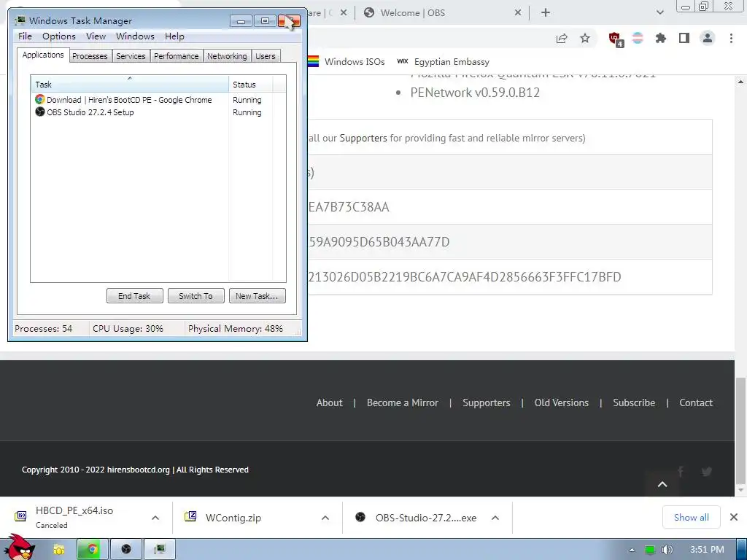Open the File Explorer taskbar icon

(59, 550)
